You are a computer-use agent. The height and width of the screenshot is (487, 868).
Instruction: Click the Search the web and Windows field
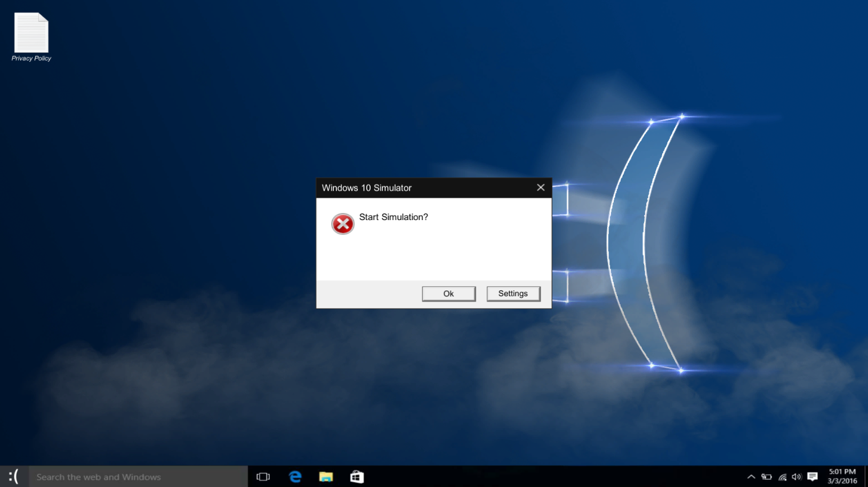[x=133, y=476]
